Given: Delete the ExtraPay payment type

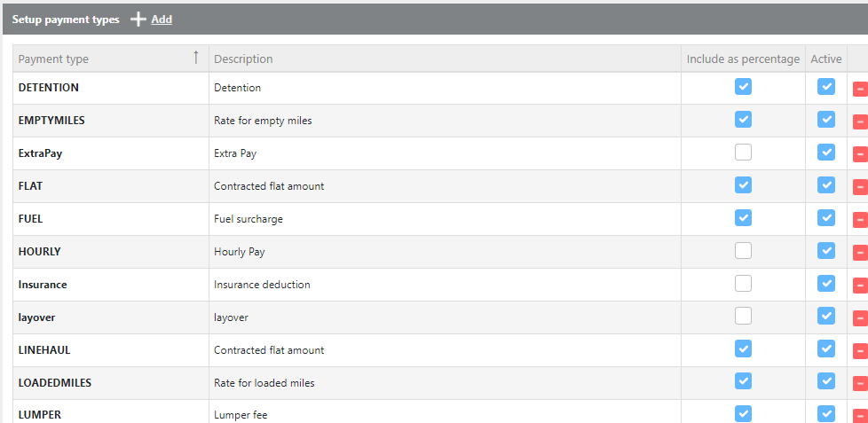Looking at the screenshot, I should coord(860,154).
